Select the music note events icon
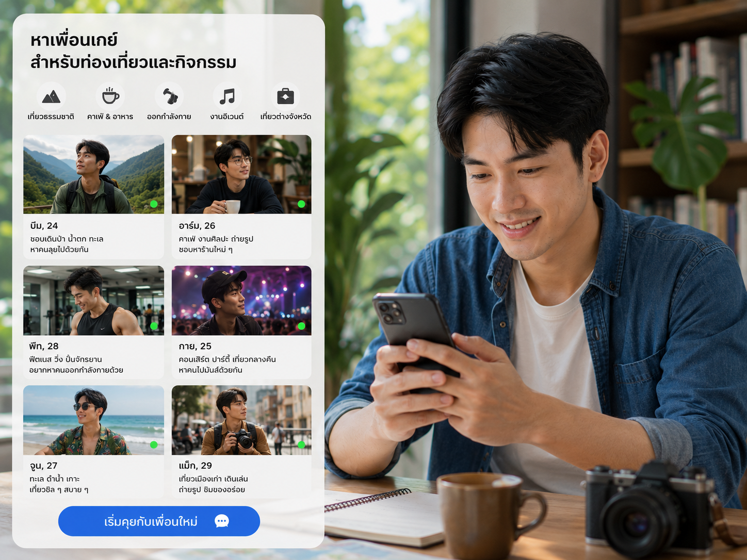Image resolution: width=747 pixels, height=560 pixels. [227, 96]
